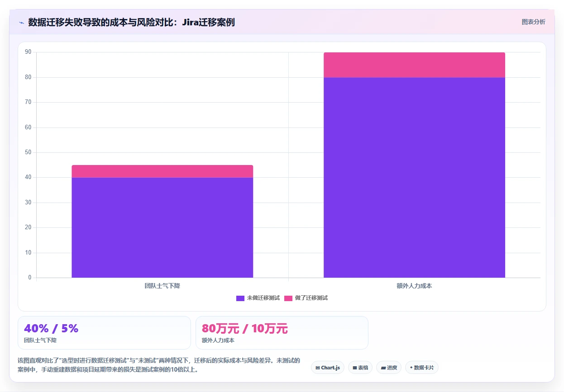The image size is (564, 392).
Task: Click the 图表分析 label in header
Action: tap(533, 22)
